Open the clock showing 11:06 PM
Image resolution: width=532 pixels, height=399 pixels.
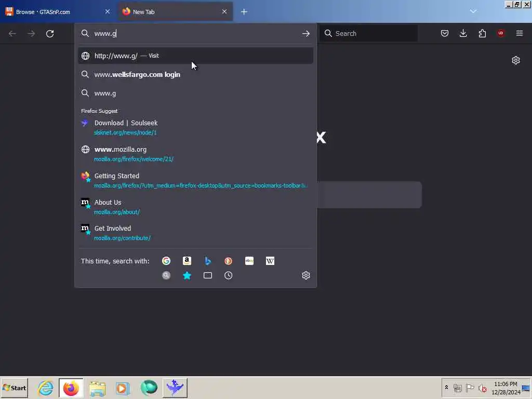coord(506,388)
